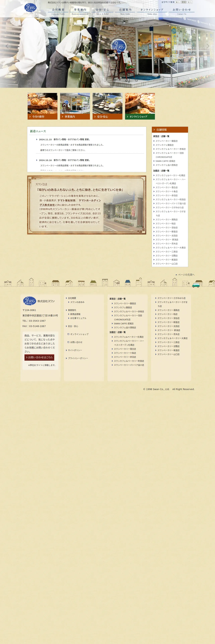This screenshot has height=644, width=215.
Task: Open オンラインショップ Online shop menu
Action: (152, 11)
